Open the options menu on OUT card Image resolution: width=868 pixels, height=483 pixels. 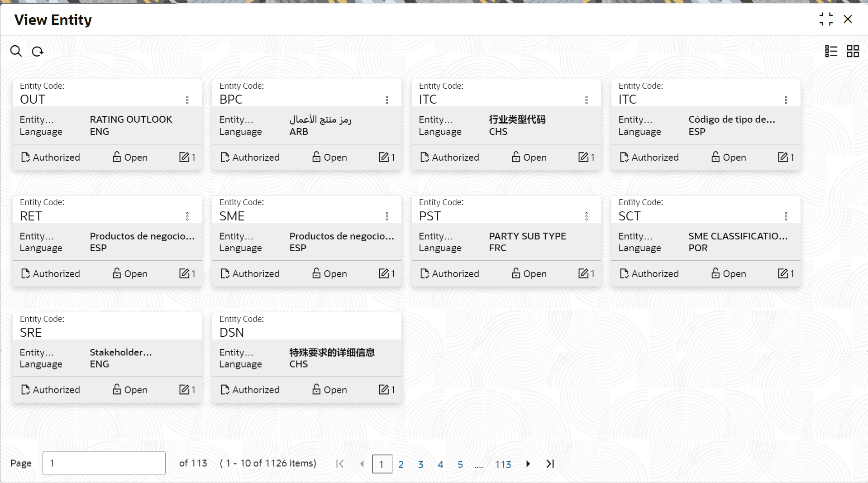pyautogui.click(x=187, y=100)
